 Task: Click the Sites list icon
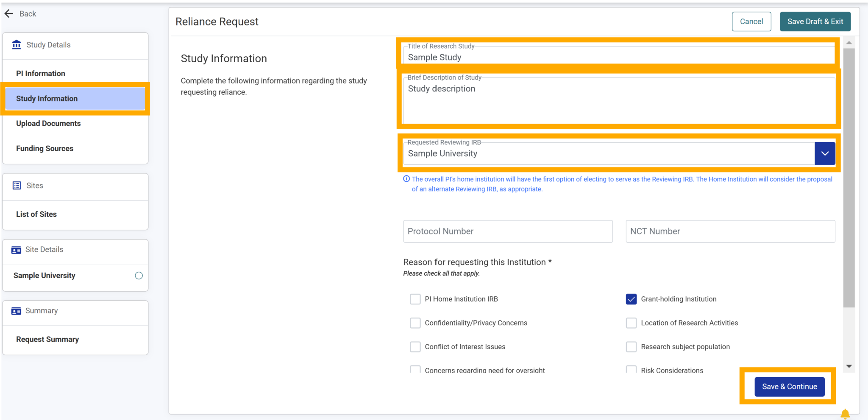click(16, 185)
